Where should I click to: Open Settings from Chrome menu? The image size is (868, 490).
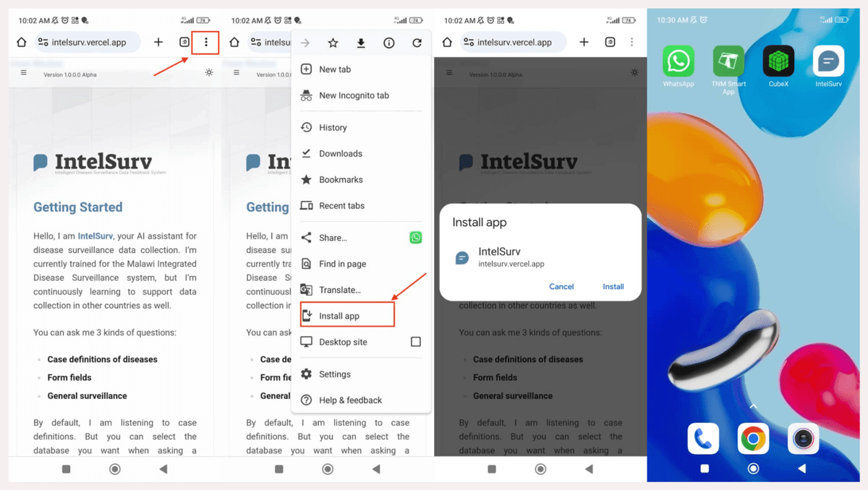pyautogui.click(x=360, y=374)
